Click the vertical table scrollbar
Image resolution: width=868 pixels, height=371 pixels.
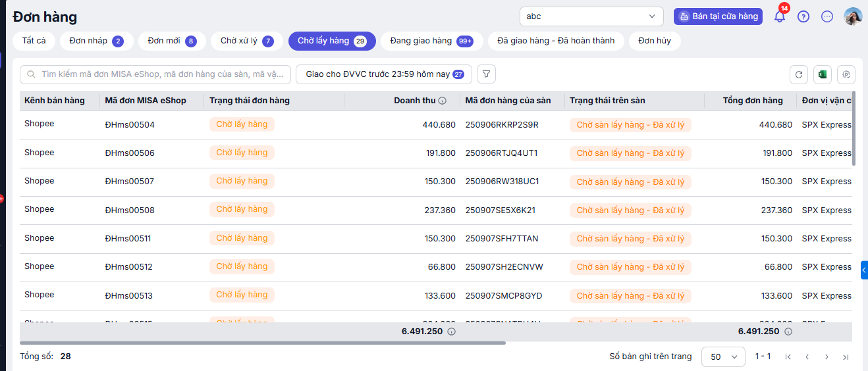tap(854, 128)
